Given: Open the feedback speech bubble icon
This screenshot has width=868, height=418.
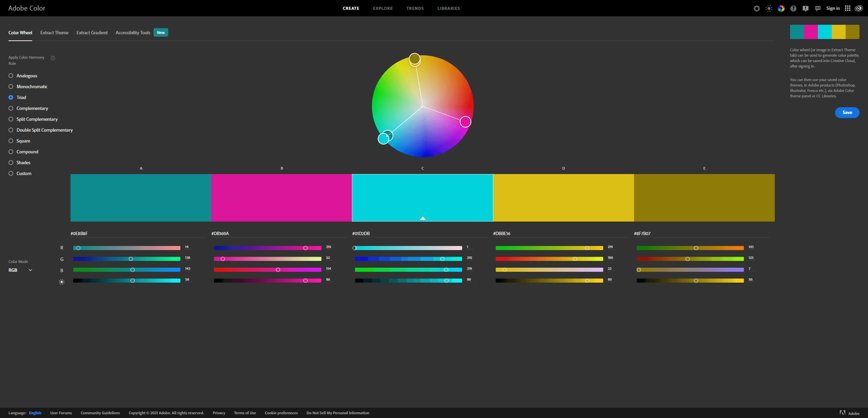Looking at the screenshot, I should point(817,8).
